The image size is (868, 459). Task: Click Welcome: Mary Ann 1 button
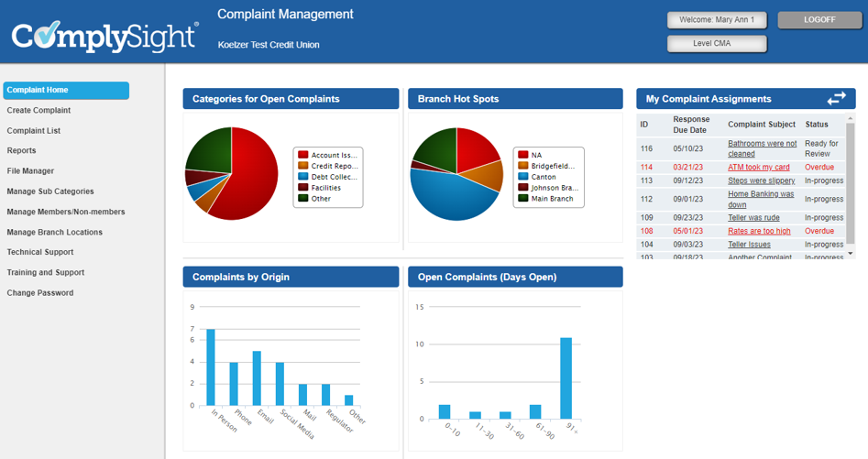[717, 20]
